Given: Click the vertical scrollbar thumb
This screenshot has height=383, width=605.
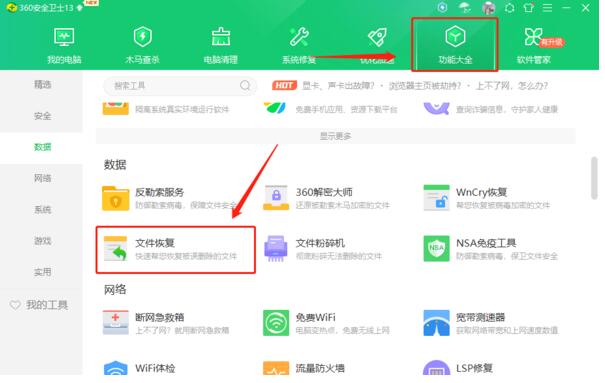Looking at the screenshot, I should coord(594,178).
